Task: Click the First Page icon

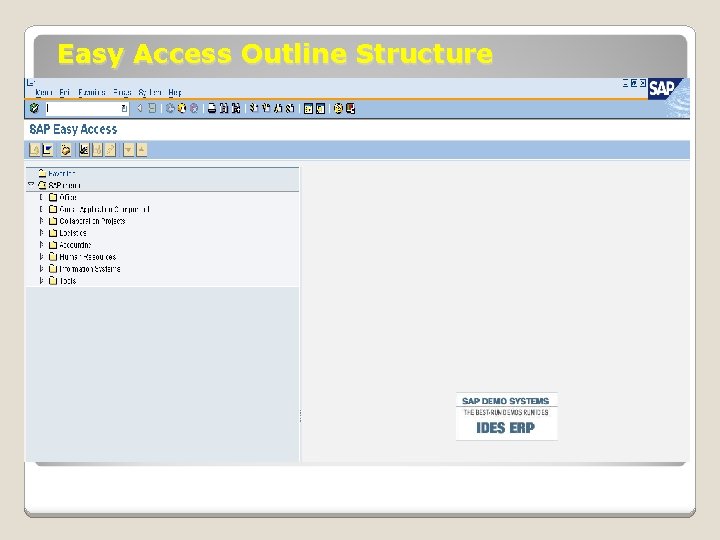Action: pos(254,108)
